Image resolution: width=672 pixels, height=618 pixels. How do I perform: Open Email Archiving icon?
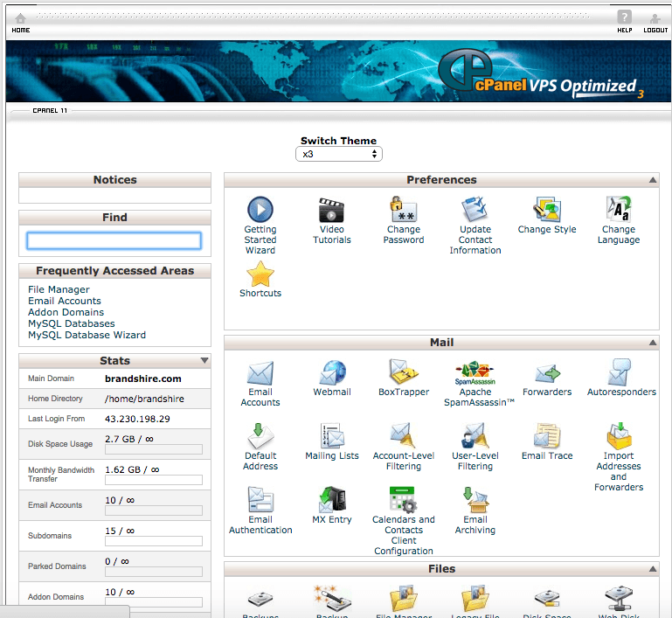(475, 500)
